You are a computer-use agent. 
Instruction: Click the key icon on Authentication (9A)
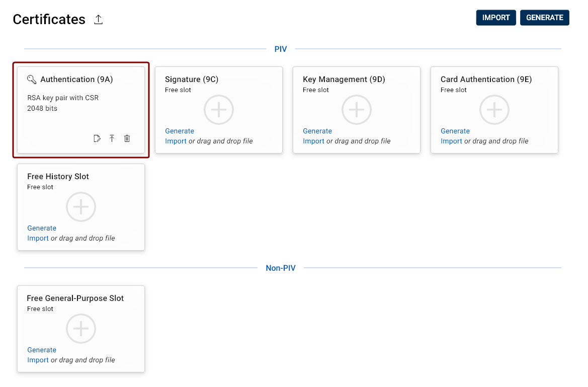(x=32, y=80)
